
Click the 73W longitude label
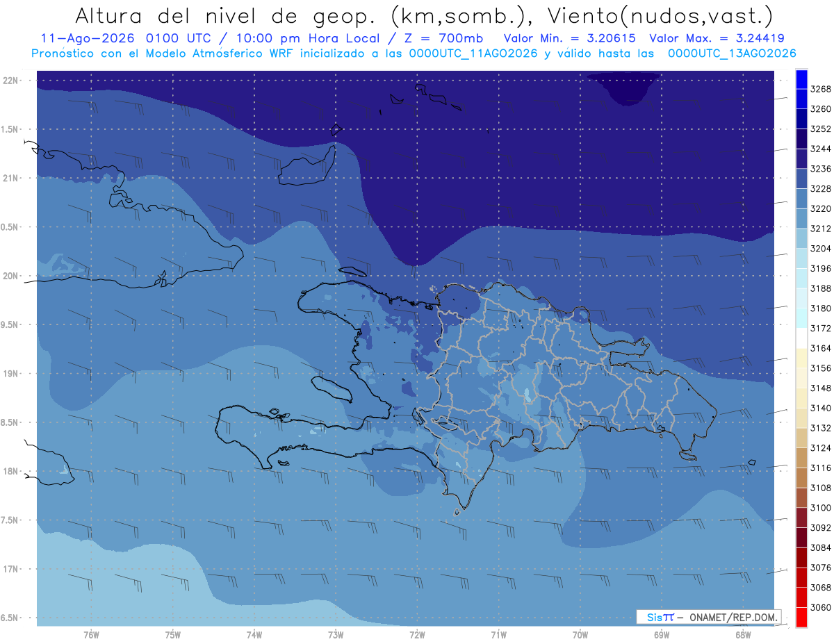pos(336,635)
